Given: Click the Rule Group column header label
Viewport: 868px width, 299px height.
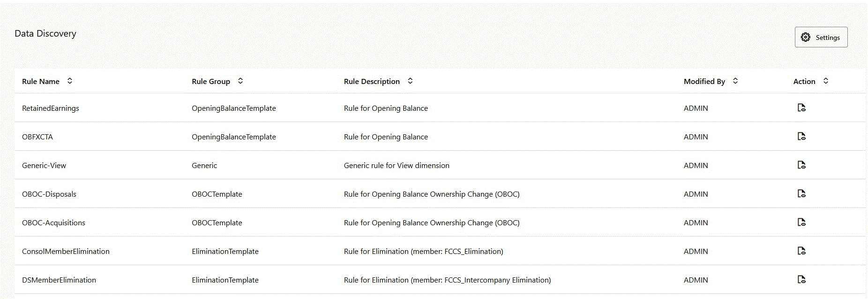Looking at the screenshot, I should [211, 81].
